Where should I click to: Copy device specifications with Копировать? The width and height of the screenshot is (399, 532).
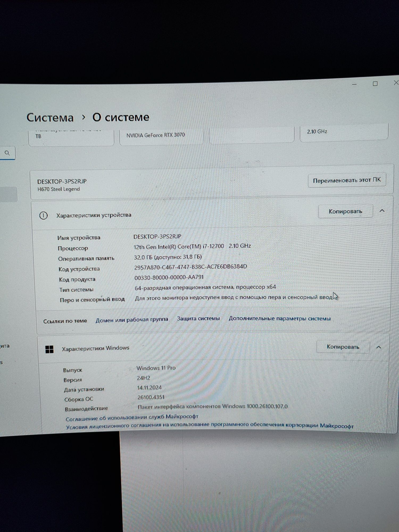pyautogui.click(x=345, y=211)
